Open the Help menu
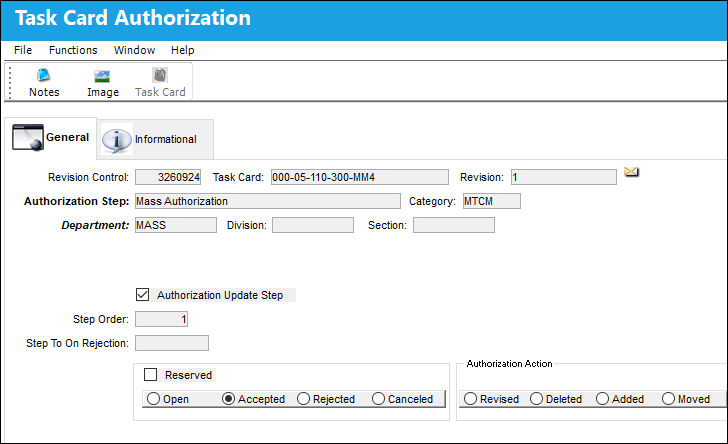 click(182, 50)
